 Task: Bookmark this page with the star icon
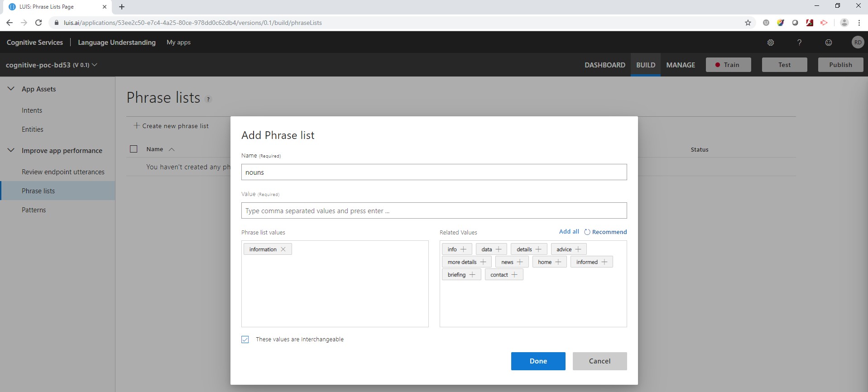748,23
